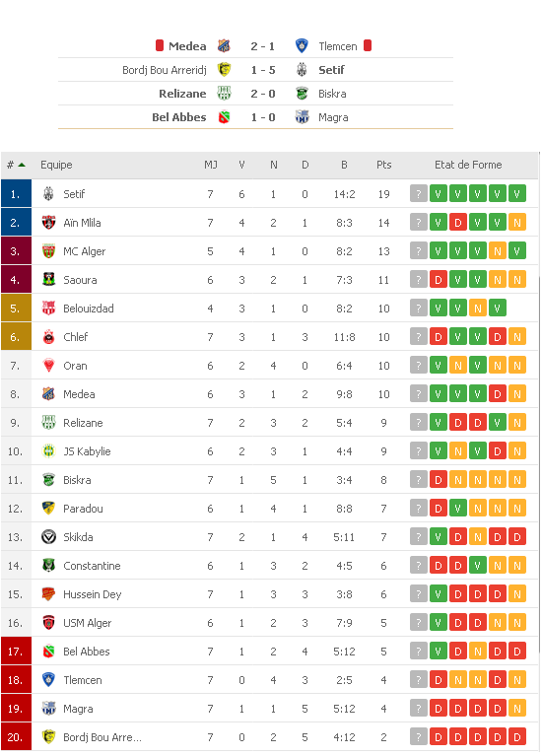Click the USM Alger crest icon

tap(48, 623)
